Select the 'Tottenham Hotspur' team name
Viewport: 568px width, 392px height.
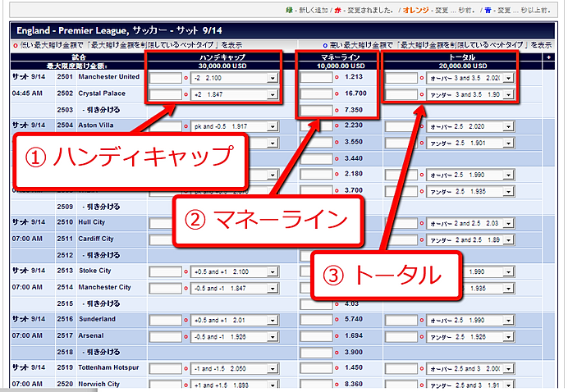tap(108, 367)
